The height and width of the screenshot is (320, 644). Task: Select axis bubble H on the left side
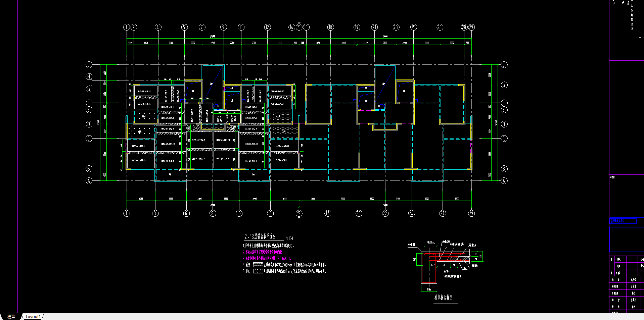click(89, 76)
